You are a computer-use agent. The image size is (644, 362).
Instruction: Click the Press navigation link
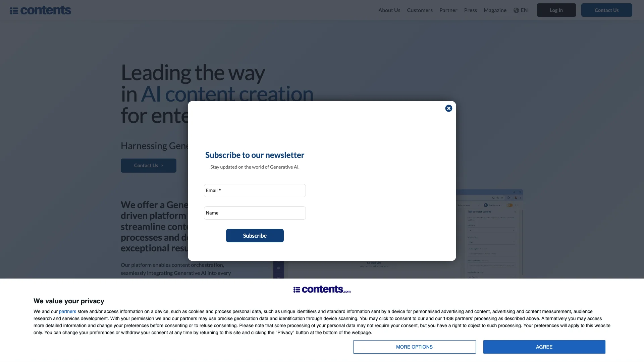(x=470, y=10)
